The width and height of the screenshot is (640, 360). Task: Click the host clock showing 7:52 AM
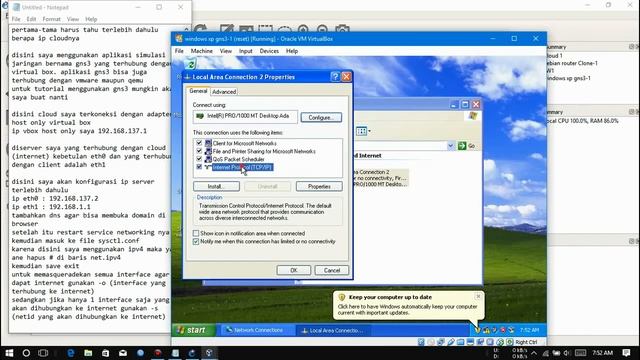(602, 353)
